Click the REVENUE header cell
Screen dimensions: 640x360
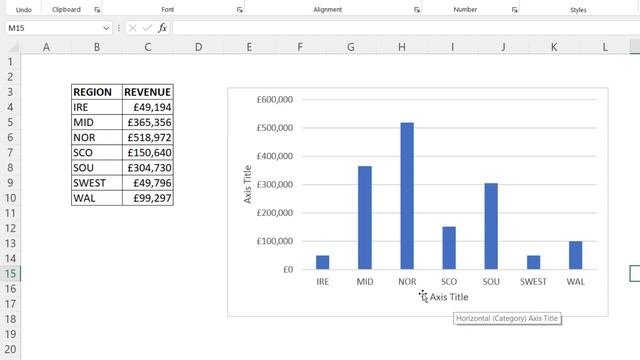pyautogui.click(x=148, y=92)
